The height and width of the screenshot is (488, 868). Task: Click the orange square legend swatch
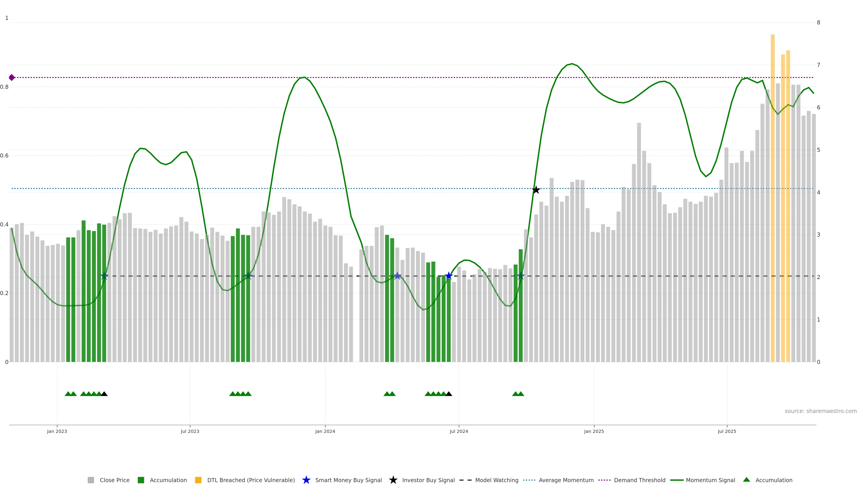tap(198, 480)
